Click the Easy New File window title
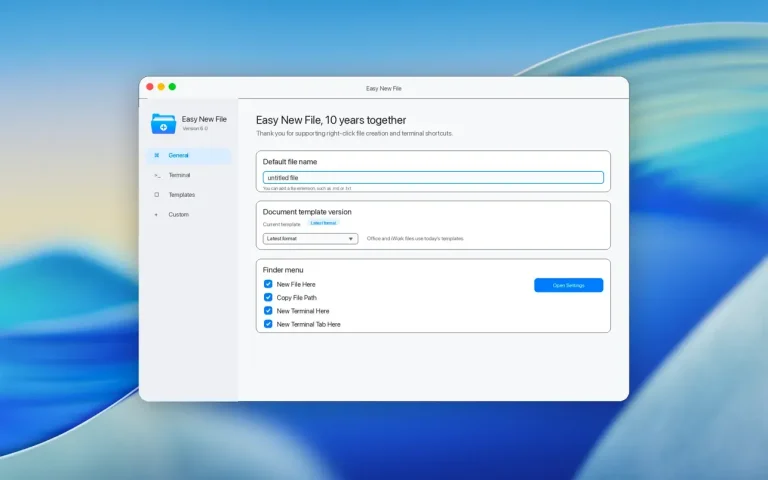768x480 pixels. (x=384, y=89)
